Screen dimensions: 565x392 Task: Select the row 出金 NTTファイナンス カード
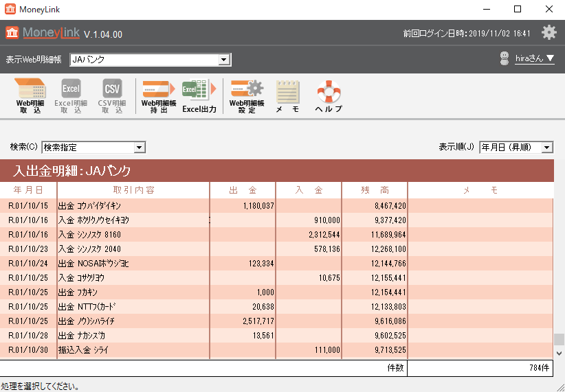[x=276, y=307]
